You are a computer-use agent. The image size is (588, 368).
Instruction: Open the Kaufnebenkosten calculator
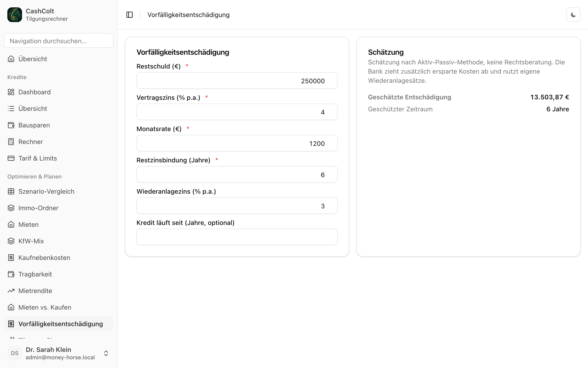tap(59, 258)
